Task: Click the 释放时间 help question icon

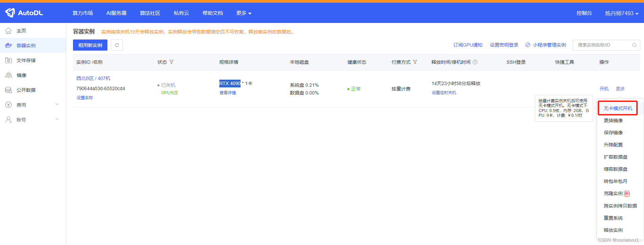Action: (475, 62)
